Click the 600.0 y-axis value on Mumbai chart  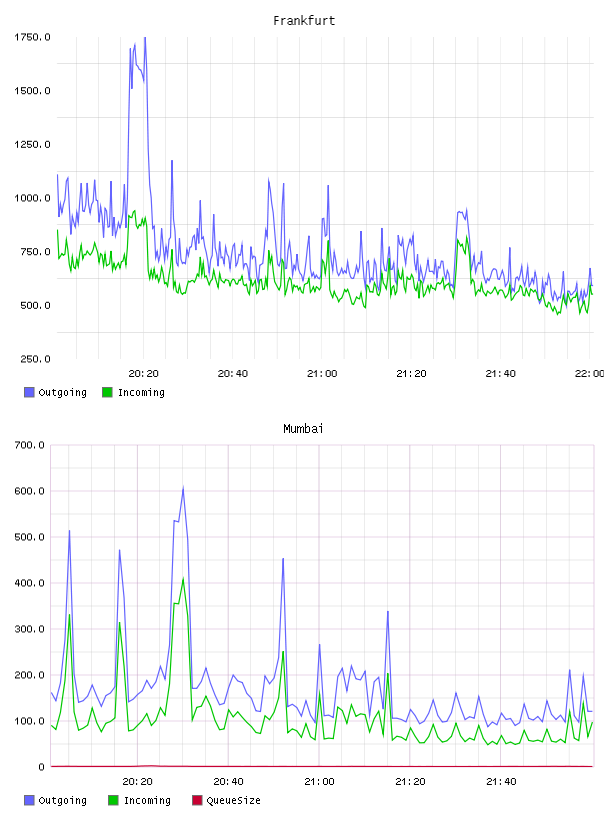coord(30,491)
